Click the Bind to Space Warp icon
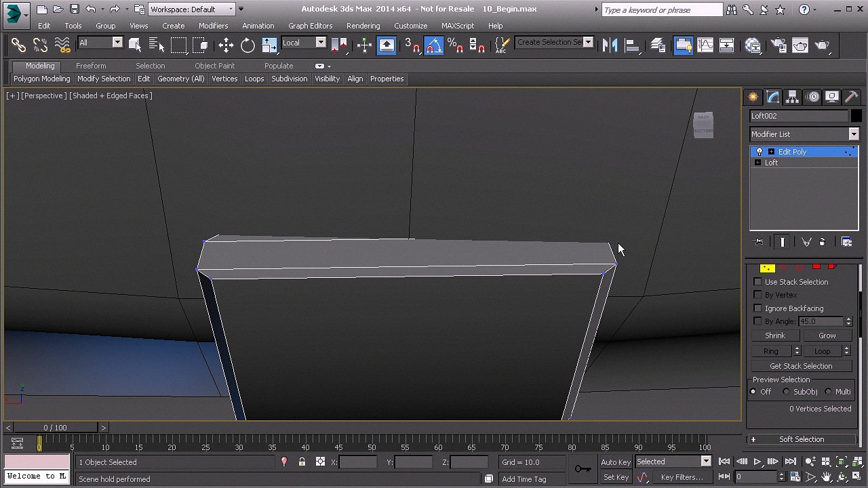Screen dimensions: 868x488 62,45
